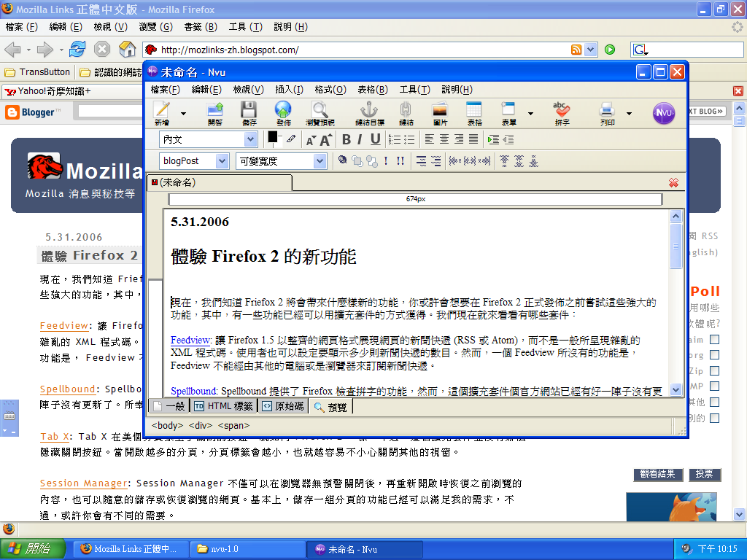Insert a link anchor target (鏈結目標)
This screenshot has height=560, width=747.
(370, 113)
